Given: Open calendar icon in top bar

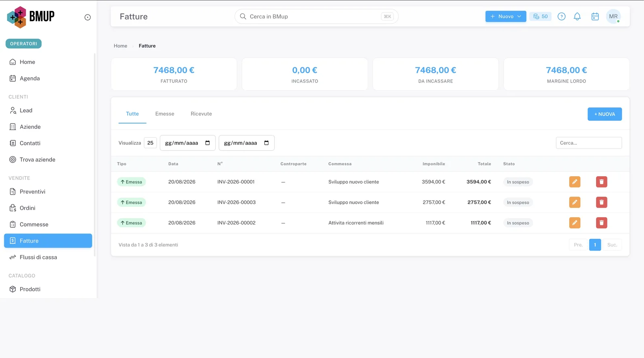Looking at the screenshot, I should (x=595, y=16).
